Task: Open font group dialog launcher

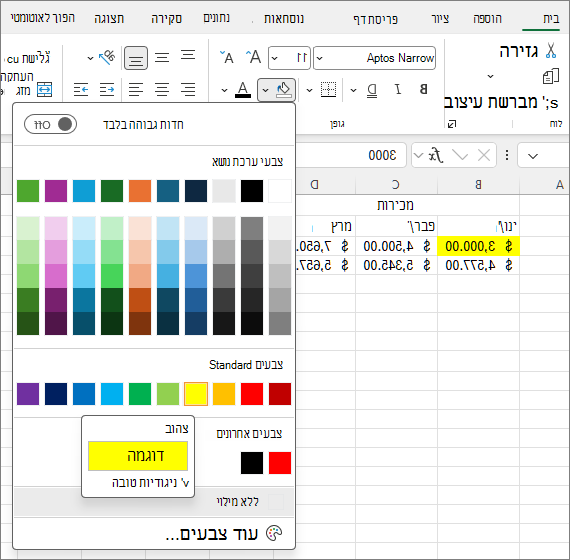Action: (x=452, y=124)
